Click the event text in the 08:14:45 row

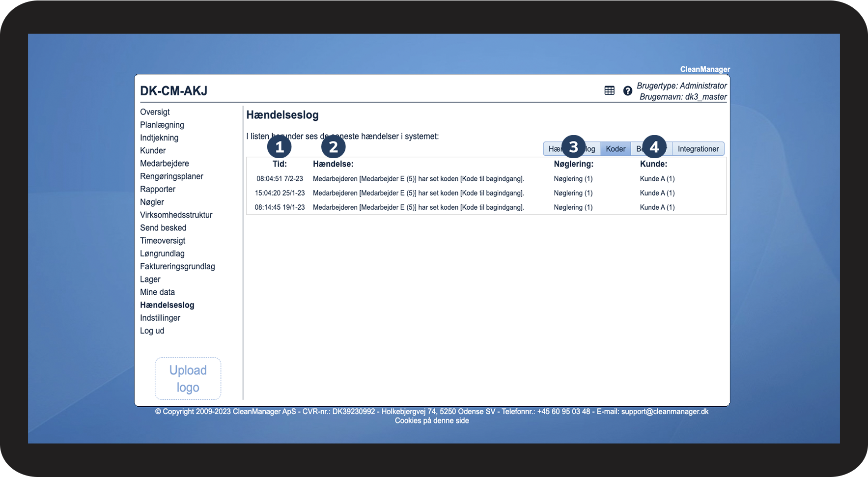(x=419, y=207)
